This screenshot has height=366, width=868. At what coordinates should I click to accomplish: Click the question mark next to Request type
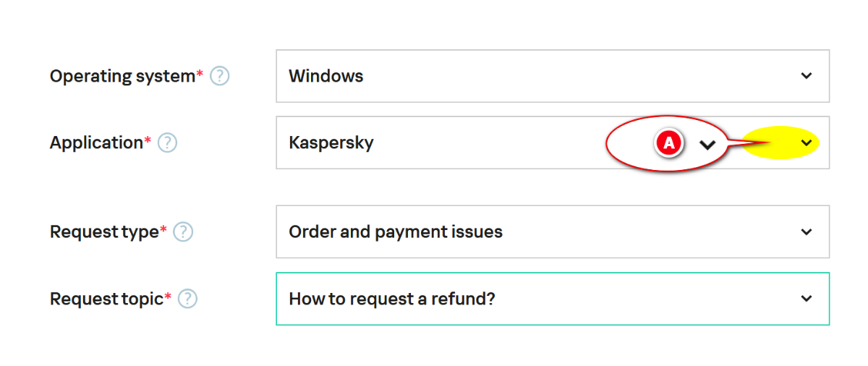183,232
